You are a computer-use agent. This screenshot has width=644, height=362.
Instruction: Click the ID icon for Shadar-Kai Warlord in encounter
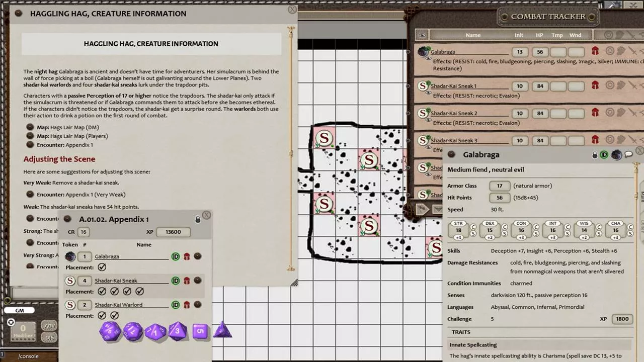pyautogui.click(x=176, y=305)
